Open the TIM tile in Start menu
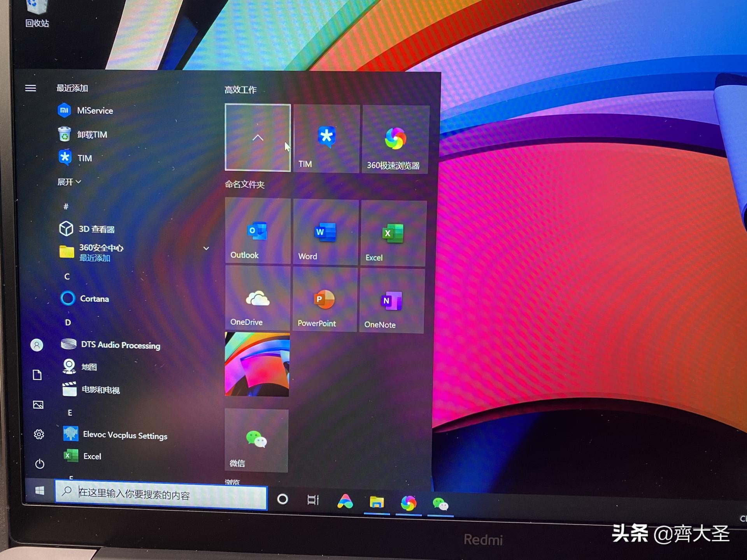Image resolution: width=747 pixels, height=560 pixels. pos(326,138)
